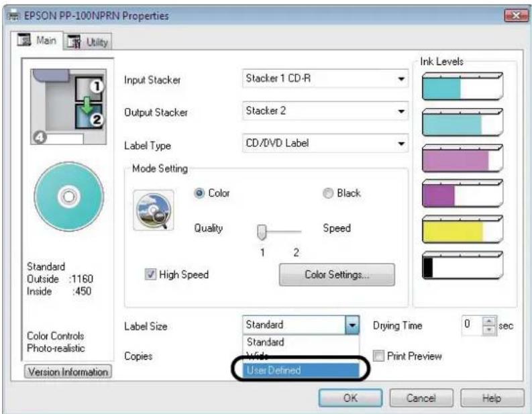This screenshot has width=532, height=414.
Task: Click the light cyan ink level gauge
Action: (x=462, y=122)
